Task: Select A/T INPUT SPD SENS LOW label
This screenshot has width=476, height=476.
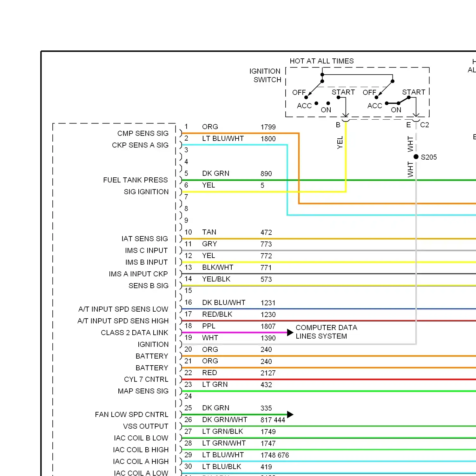Action: click(x=123, y=309)
